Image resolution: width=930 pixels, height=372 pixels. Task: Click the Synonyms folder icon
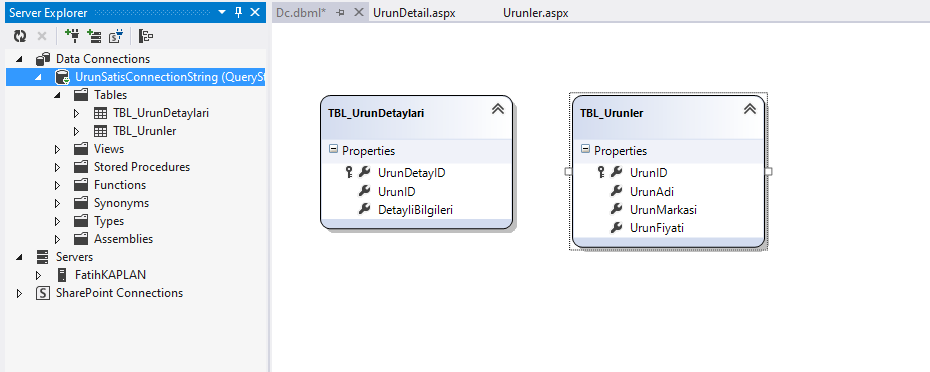pyautogui.click(x=81, y=203)
